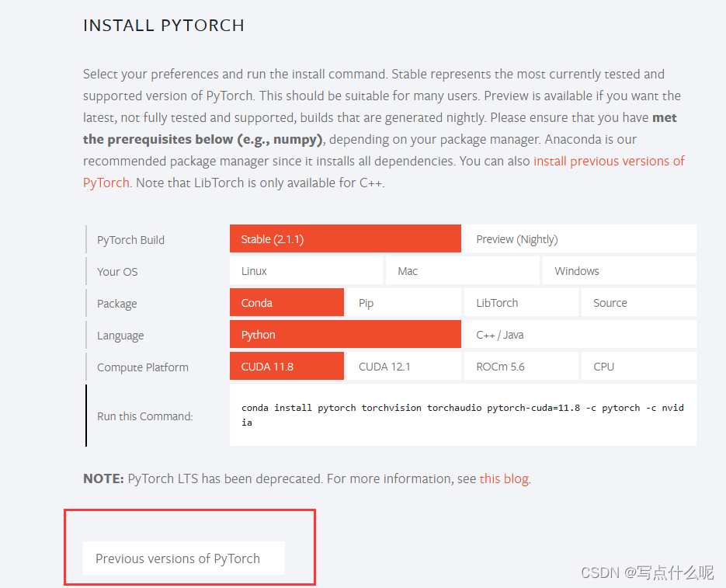This screenshot has height=588, width=726.
Task: Select CUDA 11.8 compute platform
Action: pyautogui.click(x=286, y=366)
